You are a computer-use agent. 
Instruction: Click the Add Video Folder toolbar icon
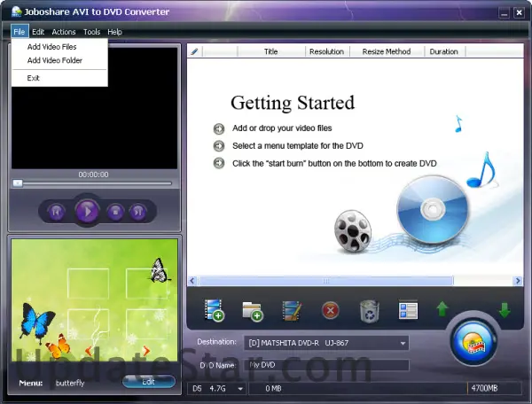pos(253,311)
